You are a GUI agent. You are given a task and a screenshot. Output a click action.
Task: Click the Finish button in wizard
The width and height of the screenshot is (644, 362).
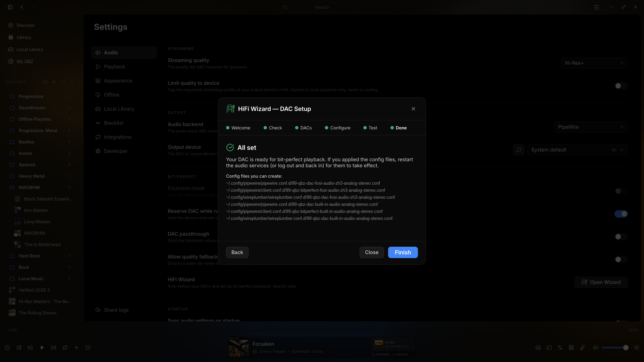pos(403,252)
